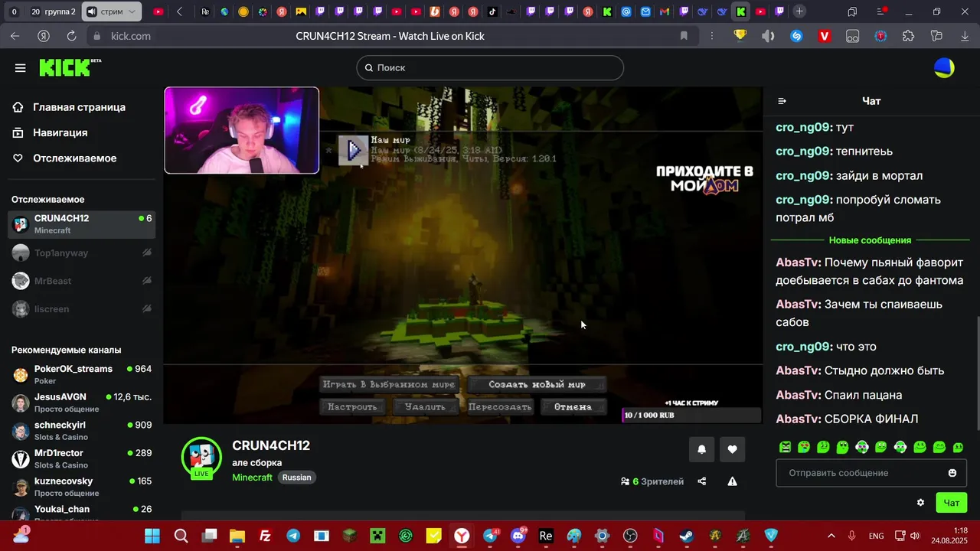Open a new browser tab
The width and height of the screenshot is (980, 551).
[x=799, y=11]
